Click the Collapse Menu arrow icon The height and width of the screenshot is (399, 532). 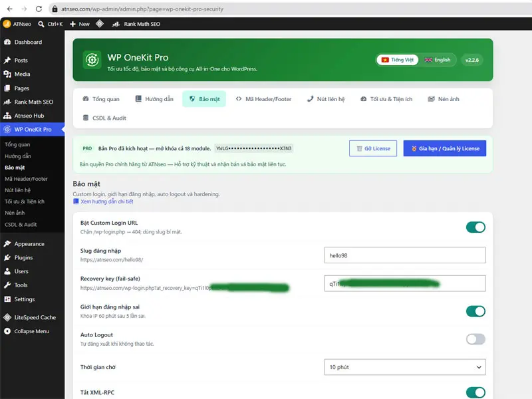(7, 331)
